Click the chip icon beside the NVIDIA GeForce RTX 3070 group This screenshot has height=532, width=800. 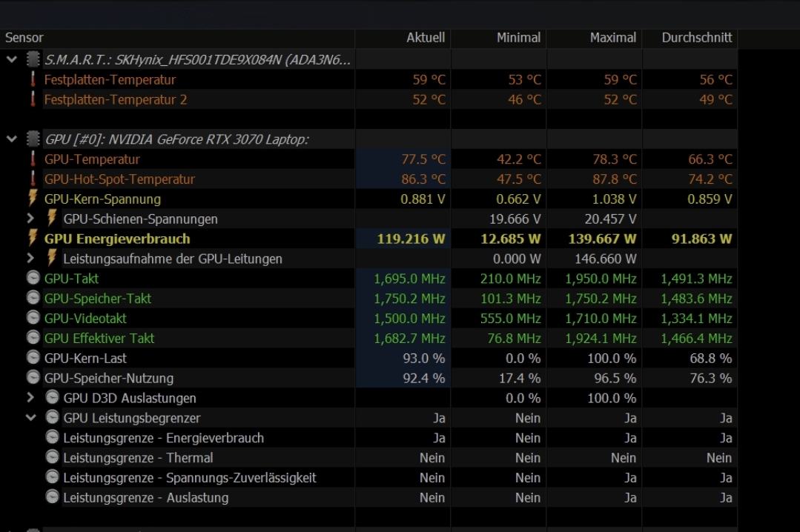tap(33, 139)
